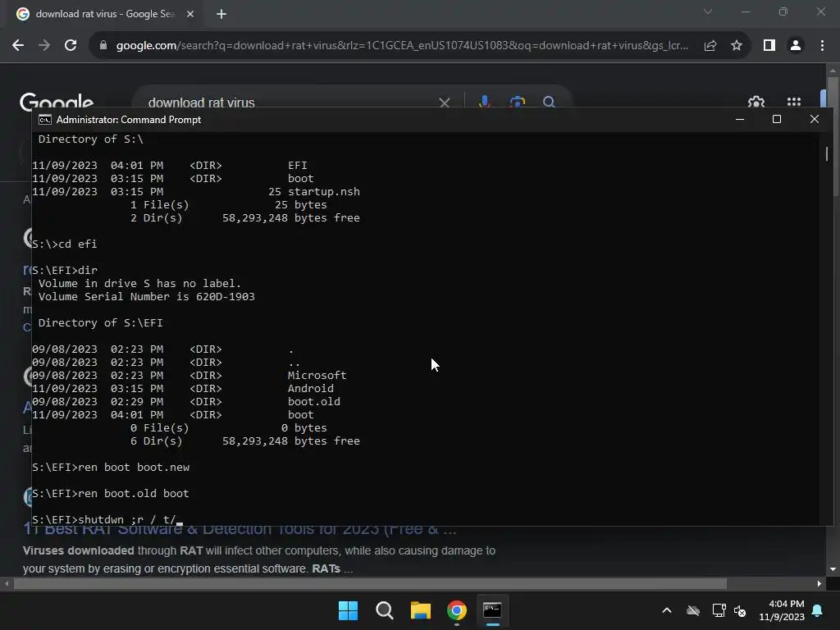This screenshot has width=840, height=630.
Task: Select the download rat virus Google tab
Action: pos(105,14)
